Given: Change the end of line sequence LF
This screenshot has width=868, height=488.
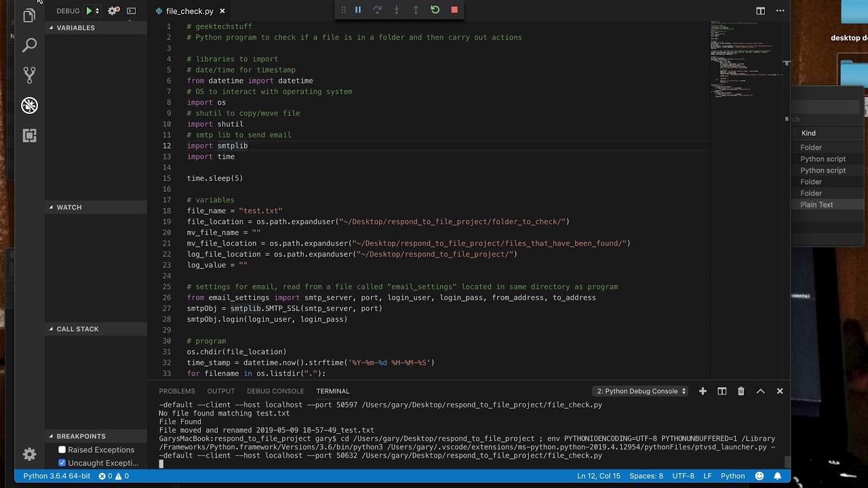Looking at the screenshot, I should pyautogui.click(x=707, y=476).
